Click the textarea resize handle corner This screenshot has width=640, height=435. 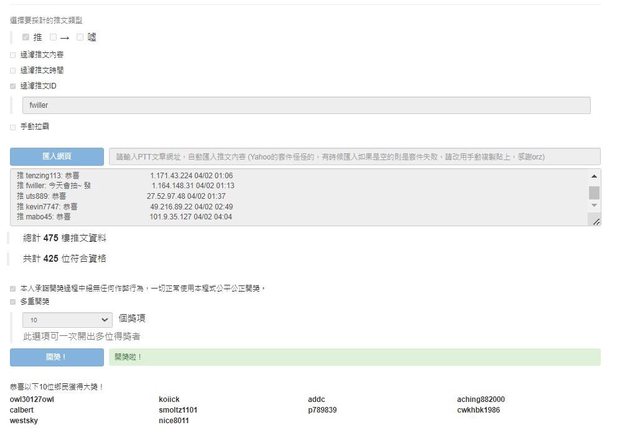596,221
